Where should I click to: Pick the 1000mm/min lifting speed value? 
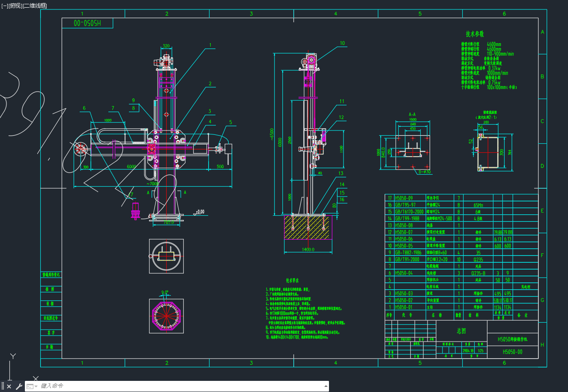pyautogui.click(x=497, y=73)
